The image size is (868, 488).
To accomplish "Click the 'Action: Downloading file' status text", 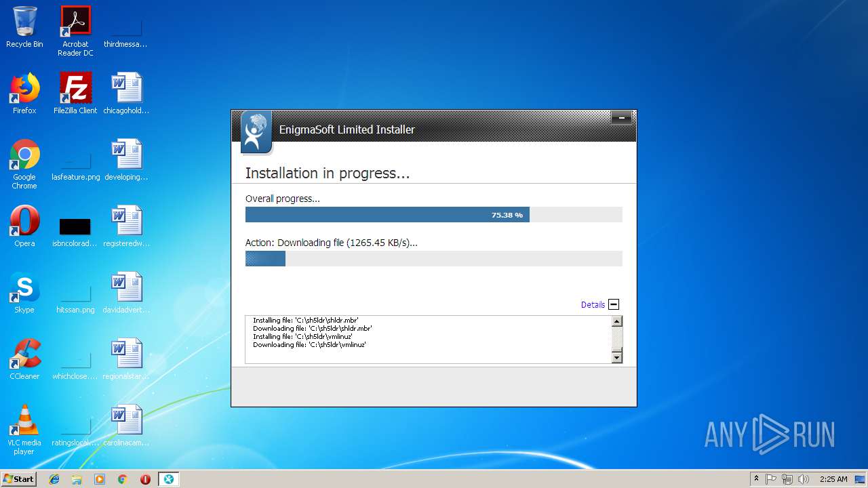I will [x=331, y=243].
